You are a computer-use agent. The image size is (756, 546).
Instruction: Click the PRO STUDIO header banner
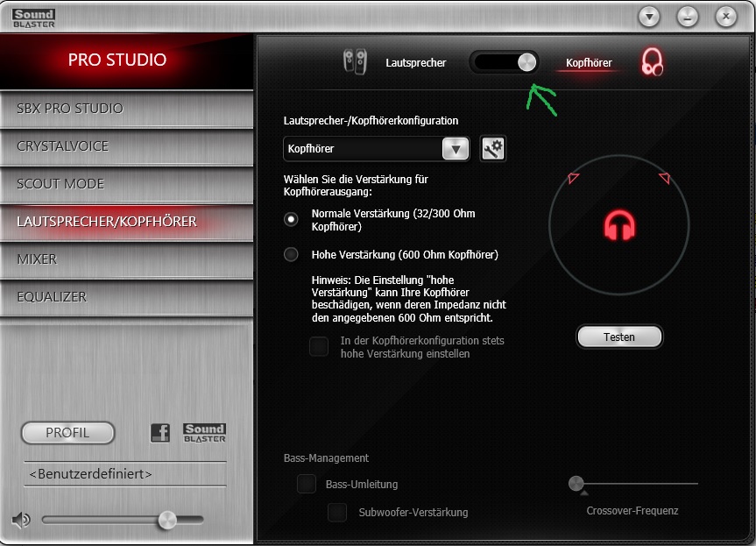(126, 60)
